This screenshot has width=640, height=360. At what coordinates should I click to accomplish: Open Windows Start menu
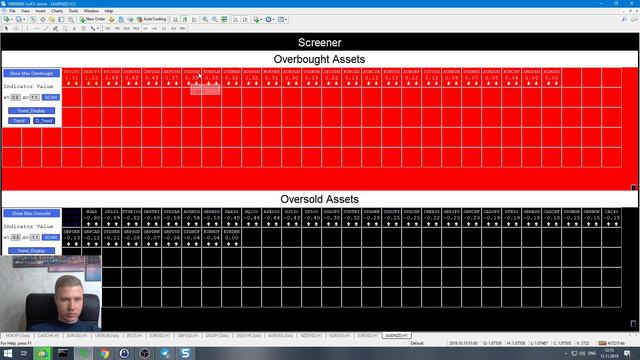point(7,353)
